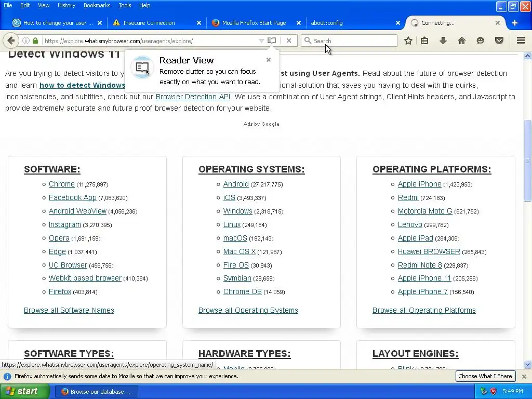Open the Windows operating system link
The height and width of the screenshot is (399, 532).
coord(237,211)
